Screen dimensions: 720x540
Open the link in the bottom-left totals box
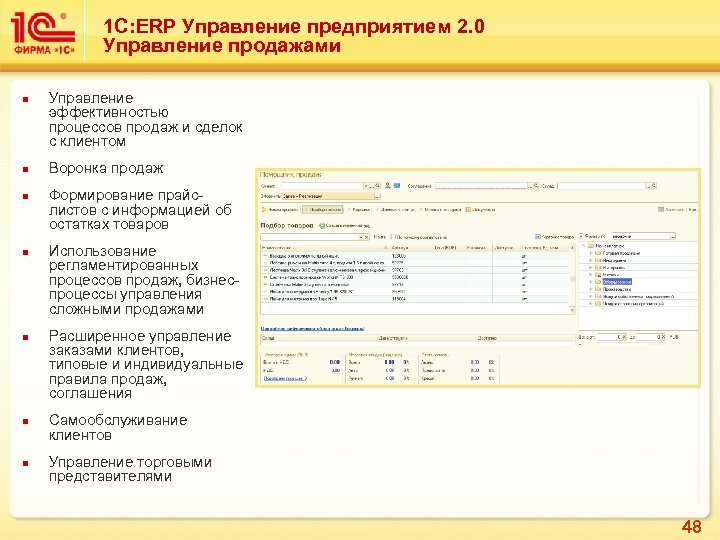click(285, 378)
